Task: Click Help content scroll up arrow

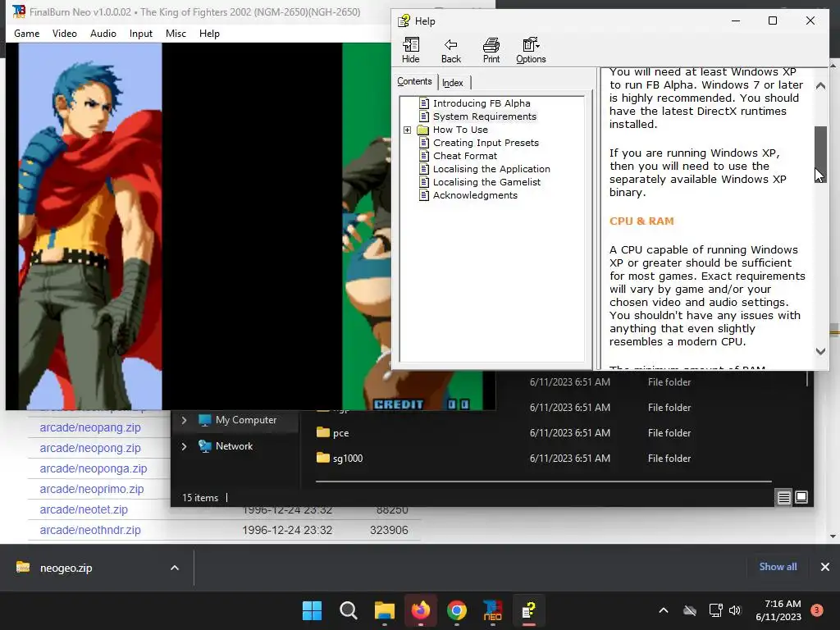Action: (820, 85)
